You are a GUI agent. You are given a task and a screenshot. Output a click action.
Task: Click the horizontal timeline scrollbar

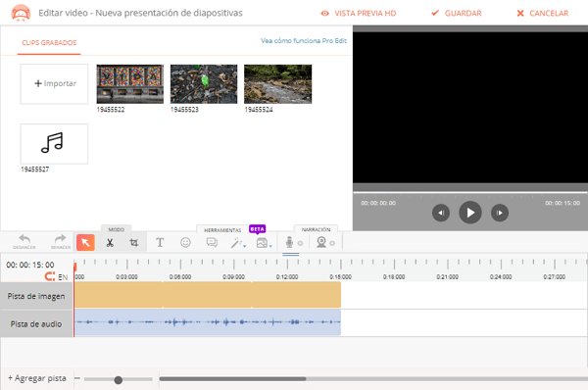(232, 379)
